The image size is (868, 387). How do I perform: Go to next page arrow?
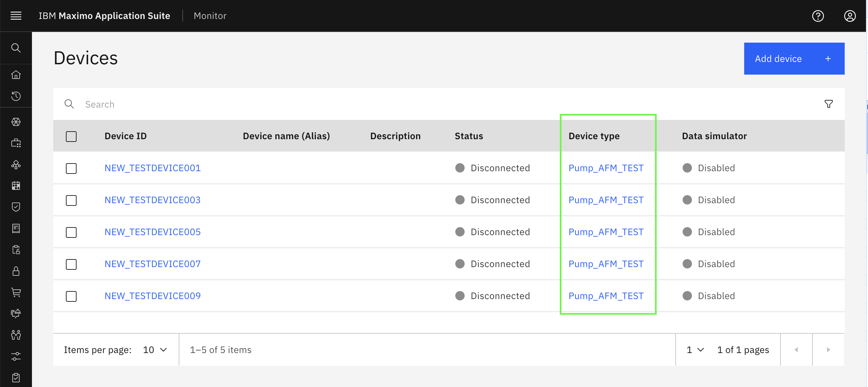pyautogui.click(x=828, y=350)
